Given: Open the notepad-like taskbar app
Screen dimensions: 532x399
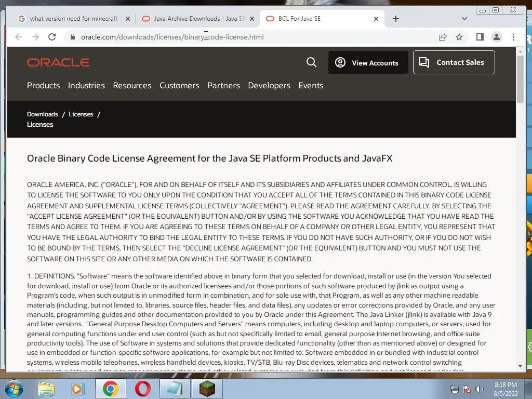Looking at the screenshot, I should coord(175,389).
